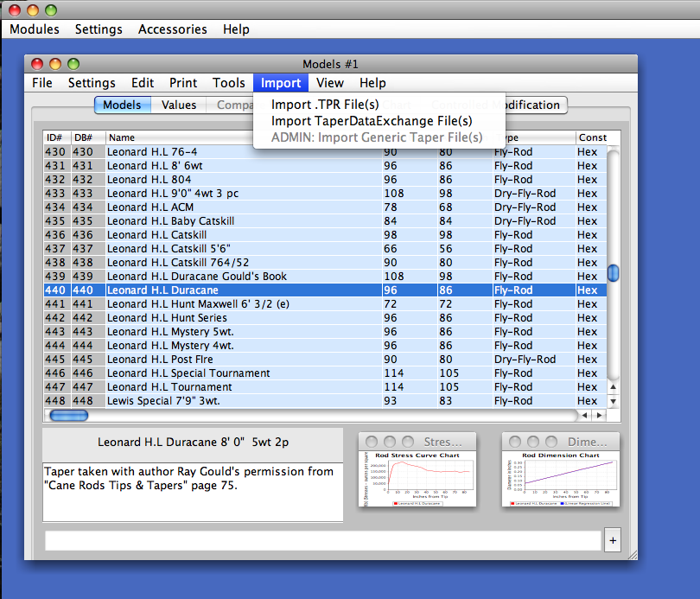Image resolution: width=700 pixels, height=599 pixels.
Task: Select row Leonard H.L Hunt Maxwell 6' 3/2 (e)
Action: coord(325,304)
